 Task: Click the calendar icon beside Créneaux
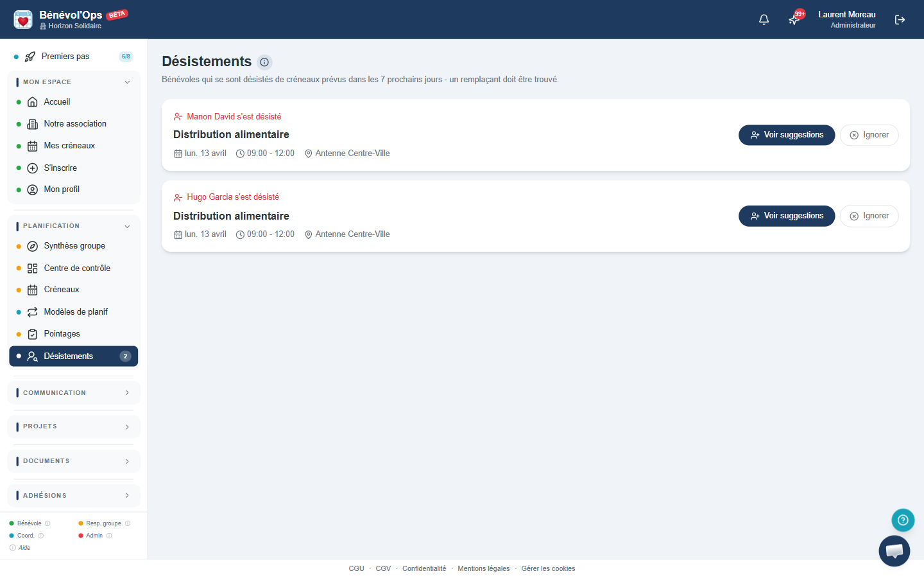(x=33, y=290)
